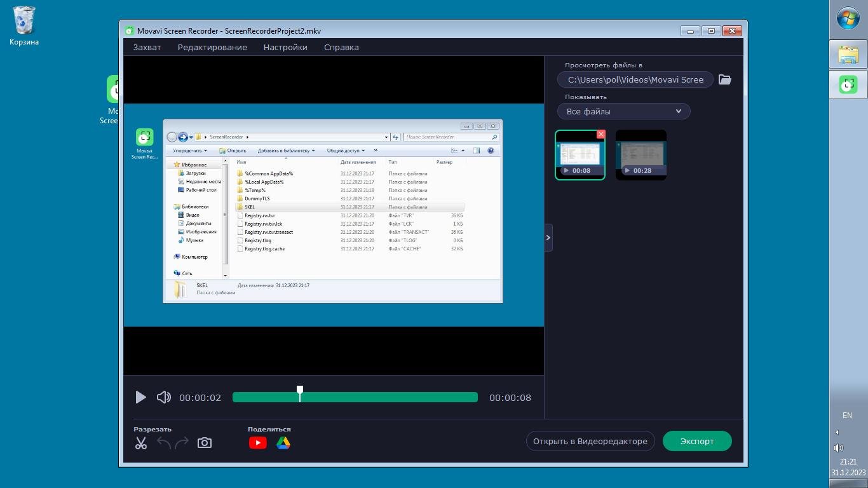Click "Открыть в Видеоредакторе" button
This screenshot has height=488, width=868.
tap(590, 442)
